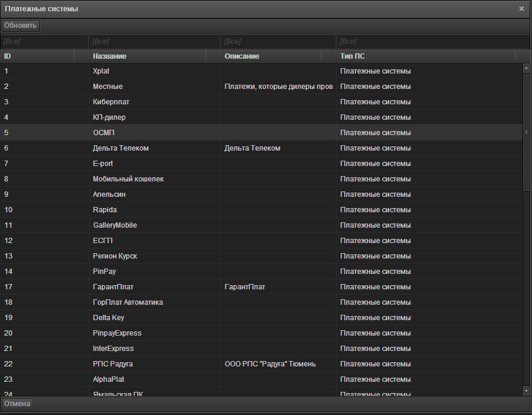Click the scrollbar down arrow
Screen dimensions: 532x415
click(x=526, y=391)
